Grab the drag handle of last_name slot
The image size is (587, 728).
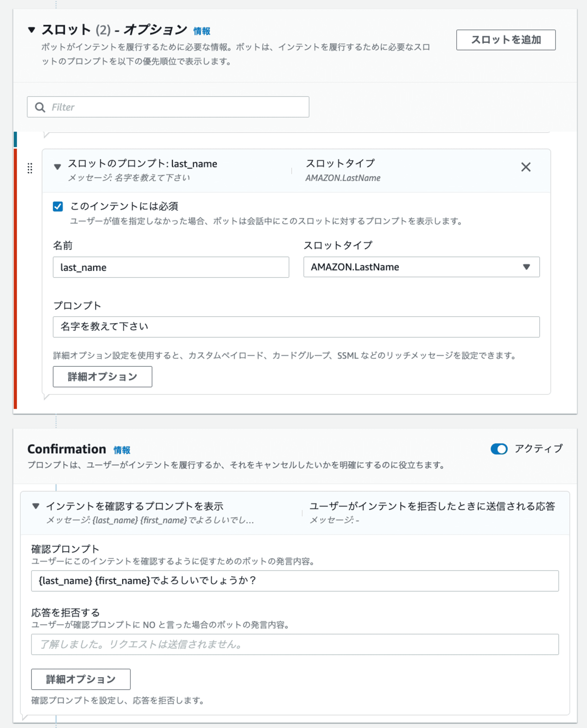pos(30,168)
